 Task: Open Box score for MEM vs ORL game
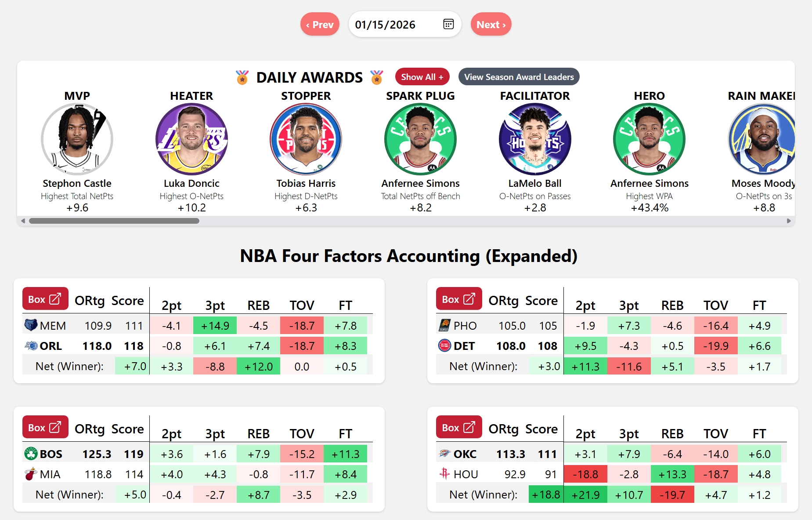(x=45, y=299)
